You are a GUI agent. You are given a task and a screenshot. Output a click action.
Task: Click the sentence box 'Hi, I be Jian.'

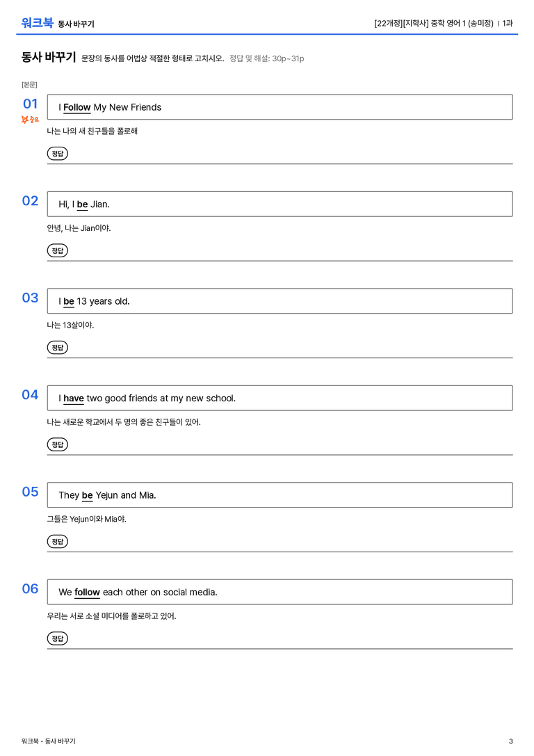pos(280,204)
